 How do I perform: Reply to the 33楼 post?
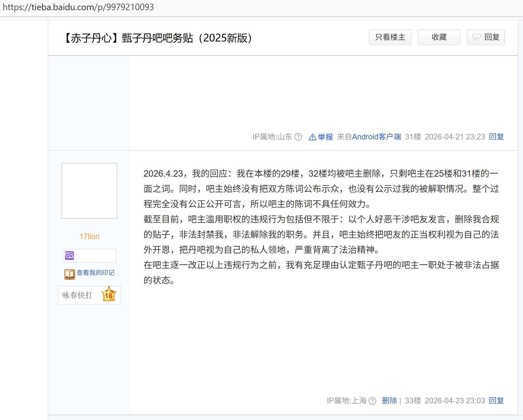tap(496, 401)
